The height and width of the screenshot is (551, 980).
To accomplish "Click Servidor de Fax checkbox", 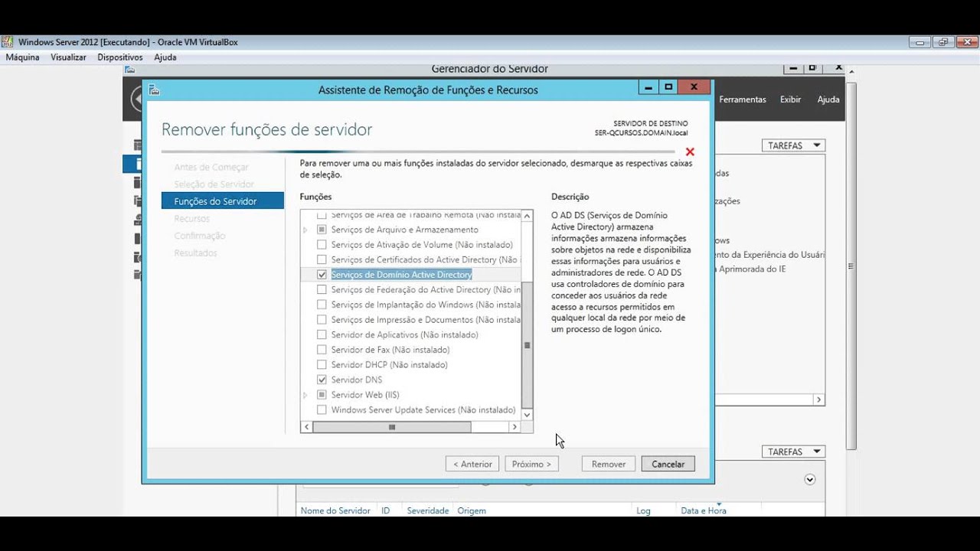I will pyautogui.click(x=322, y=350).
